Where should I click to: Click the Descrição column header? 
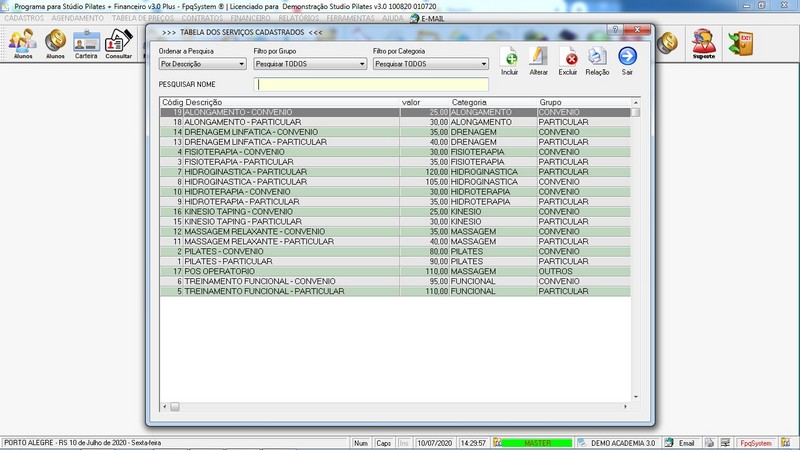[292, 102]
